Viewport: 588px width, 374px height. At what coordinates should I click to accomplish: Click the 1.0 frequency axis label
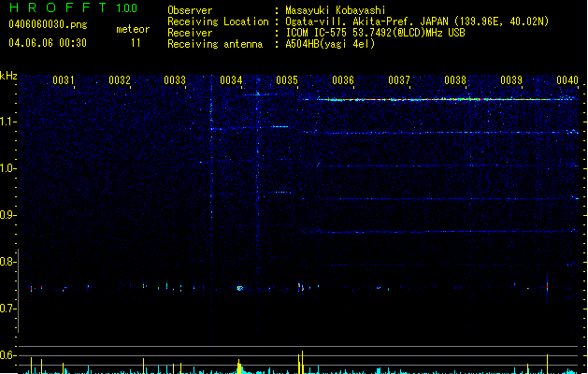(7, 168)
